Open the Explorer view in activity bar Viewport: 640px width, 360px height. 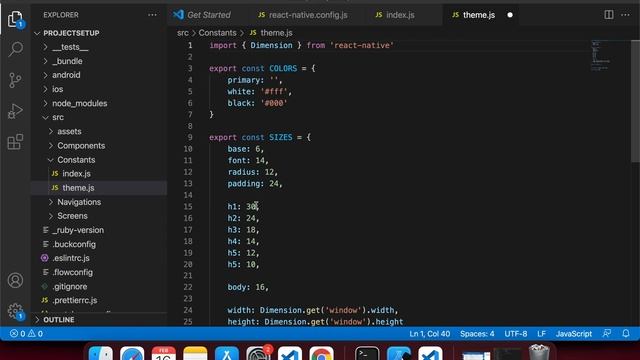coord(15,19)
